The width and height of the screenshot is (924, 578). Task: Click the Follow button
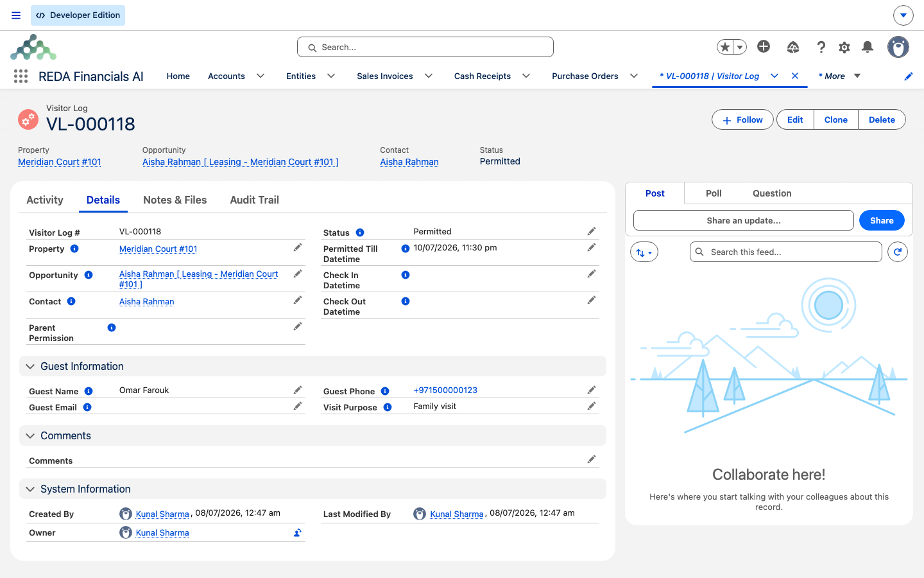coord(742,119)
